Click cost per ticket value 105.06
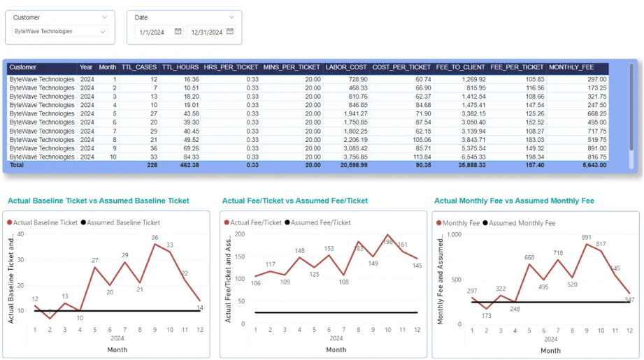 click(422, 140)
